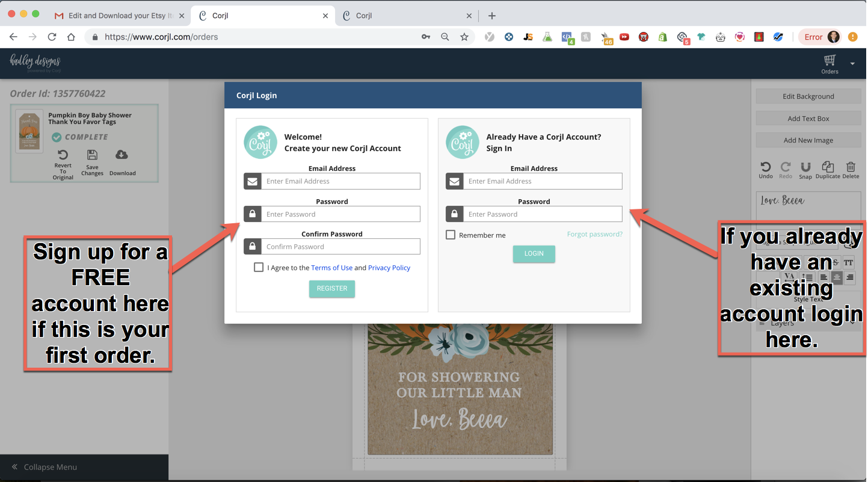Focus the new account Email Address field
This screenshot has height=482, width=868.
pos(340,181)
